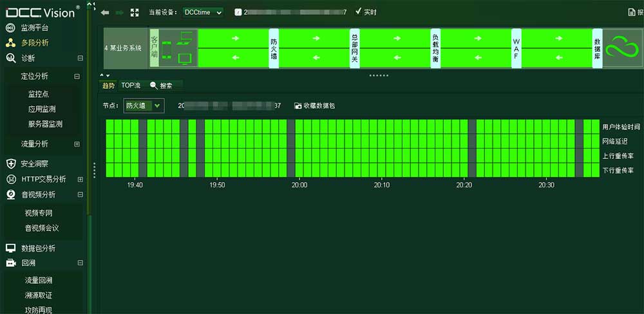Switch to the TOP流 tab

131,86
